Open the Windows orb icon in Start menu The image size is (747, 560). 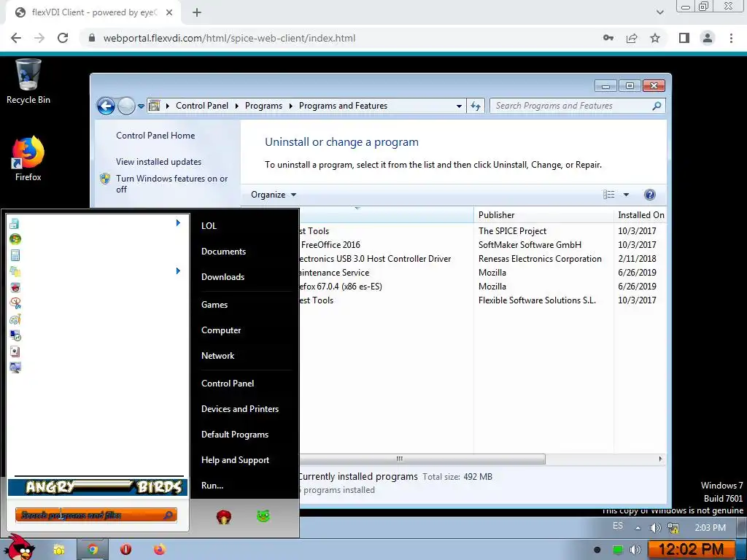click(15, 239)
